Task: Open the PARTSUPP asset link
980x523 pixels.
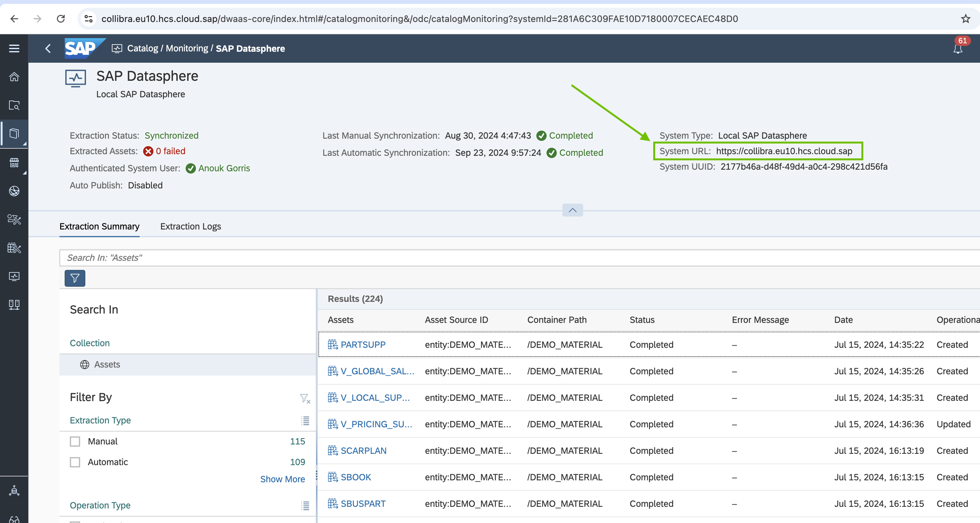Action: [x=363, y=345]
